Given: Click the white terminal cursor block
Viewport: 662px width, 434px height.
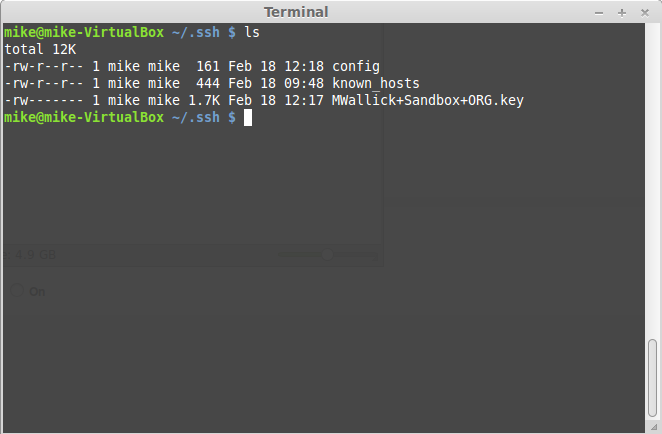Looking at the screenshot, I should [248, 117].
